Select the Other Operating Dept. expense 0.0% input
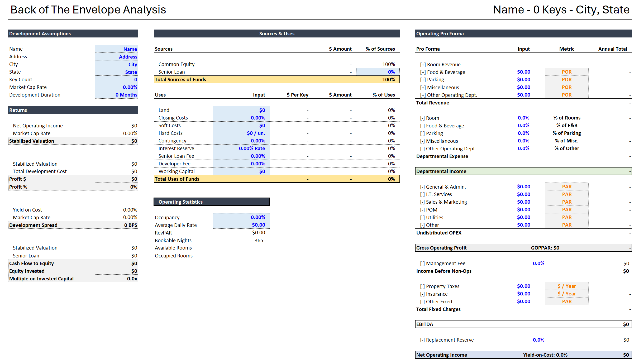 [524, 149]
